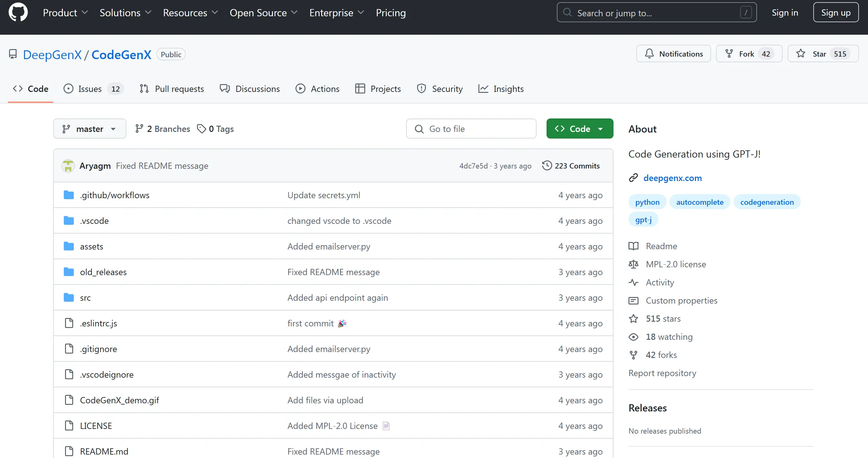Switch to the Actions tab
Screen dimensions: 868x458
(317, 89)
